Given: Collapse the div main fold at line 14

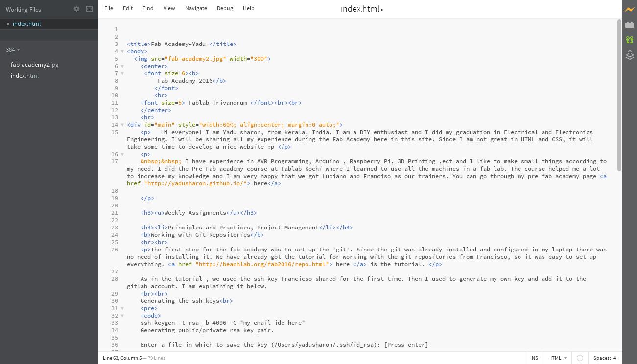Looking at the screenshot, I should point(122,125).
